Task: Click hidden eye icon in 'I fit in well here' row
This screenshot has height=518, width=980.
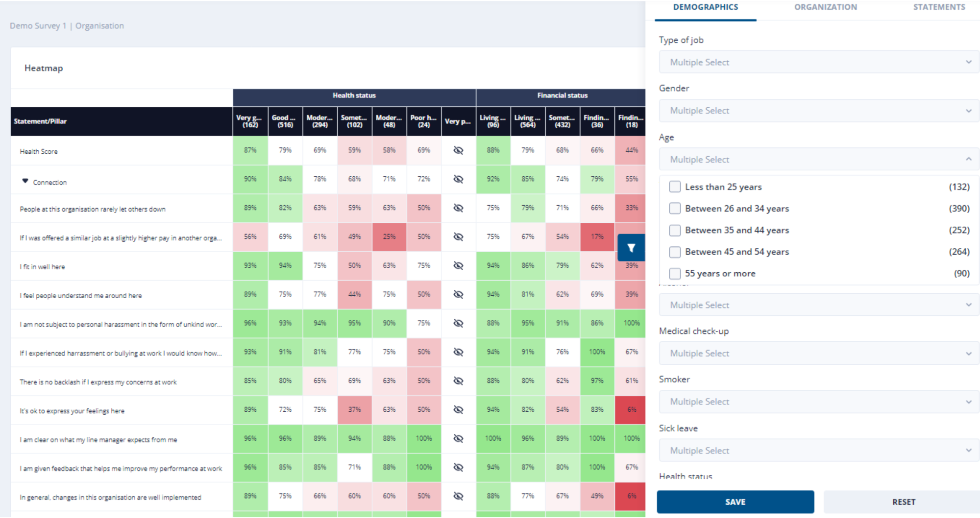Action: click(458, 265)
